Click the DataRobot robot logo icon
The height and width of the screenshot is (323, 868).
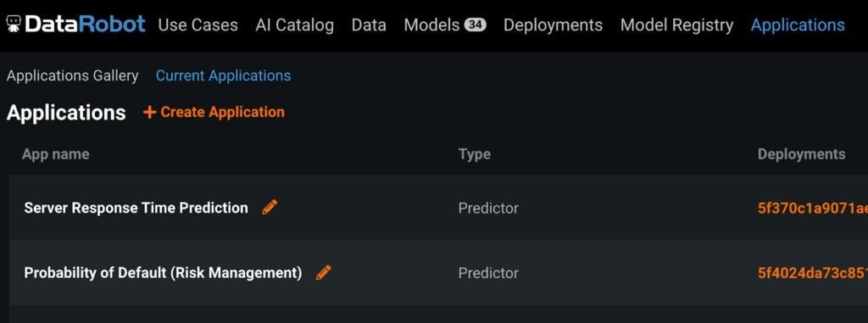(14, 25)
